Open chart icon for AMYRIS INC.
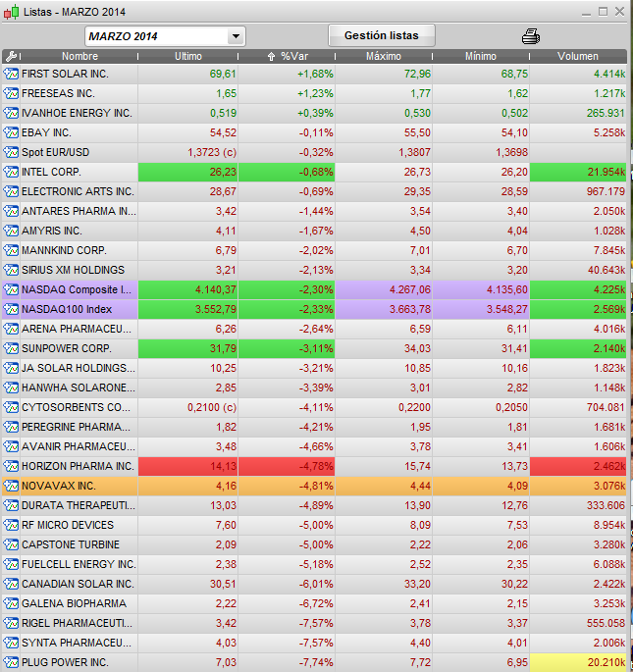 coord(11,231)
